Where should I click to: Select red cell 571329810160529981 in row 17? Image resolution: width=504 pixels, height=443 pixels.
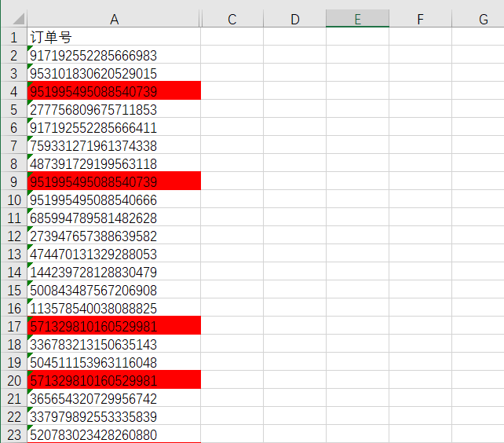click(114, 326)
